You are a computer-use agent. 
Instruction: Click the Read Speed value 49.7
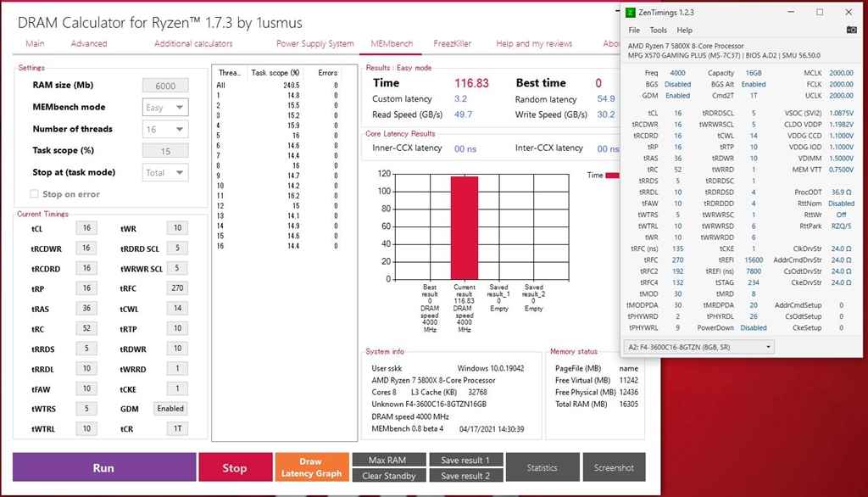click(x=463, y=114)
